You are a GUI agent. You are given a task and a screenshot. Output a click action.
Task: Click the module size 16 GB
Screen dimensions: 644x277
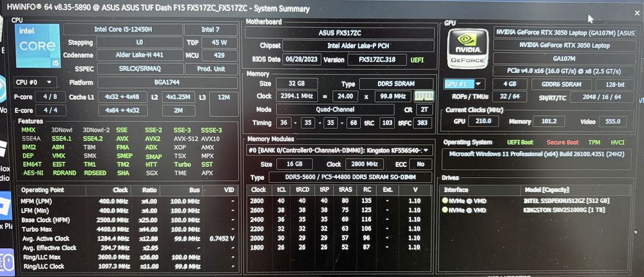point(294,164)
